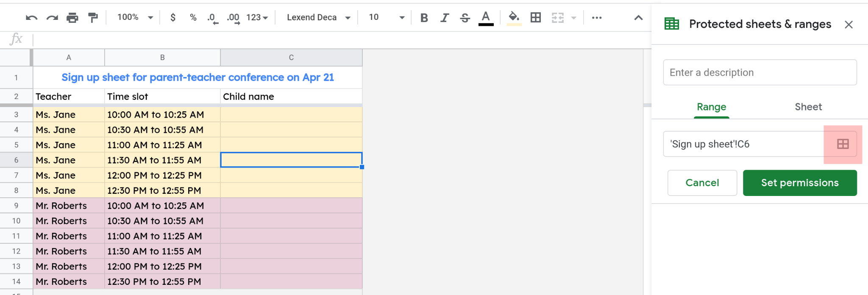Format as percent icon
The height and width of the screenshot is (295, 868).
point(193,17)
